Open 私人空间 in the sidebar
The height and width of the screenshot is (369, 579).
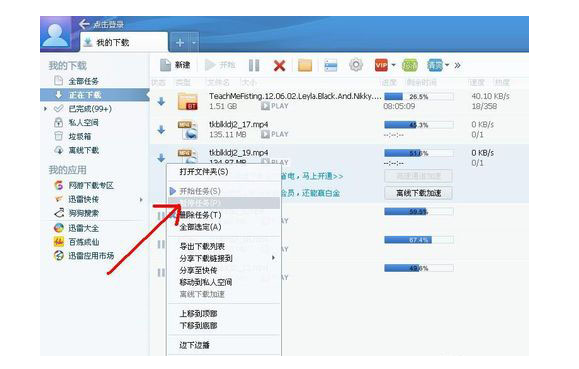83,123
